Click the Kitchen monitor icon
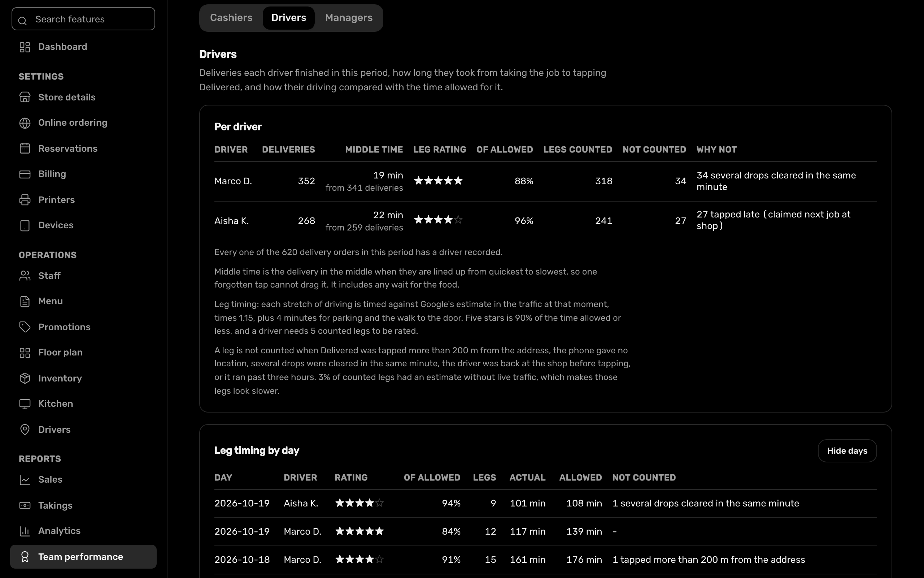This screenshot has height=578, width=924. (25, 404)
